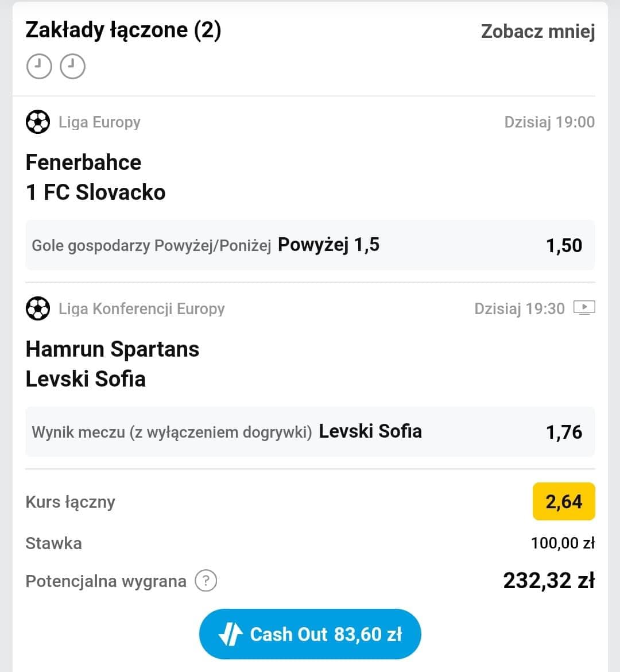
Task: Open the Hamrun Spartans team name
Action: tap(113, 349)
